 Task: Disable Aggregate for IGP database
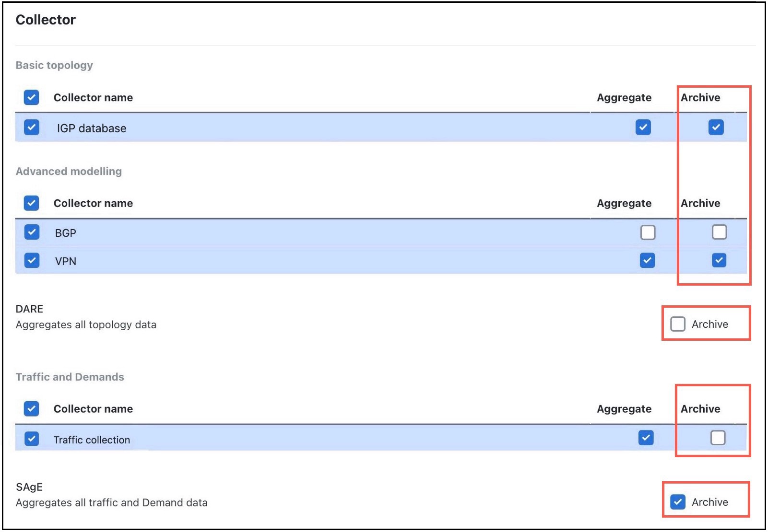pyautogui.click(x=643, y=127)
